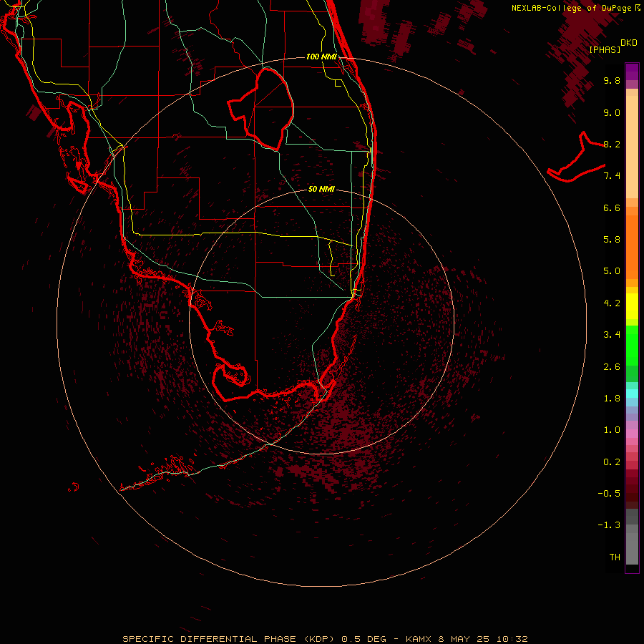Pick the peach segment of the color bar
Screen dimensions: 644x644
click(632, 147)
